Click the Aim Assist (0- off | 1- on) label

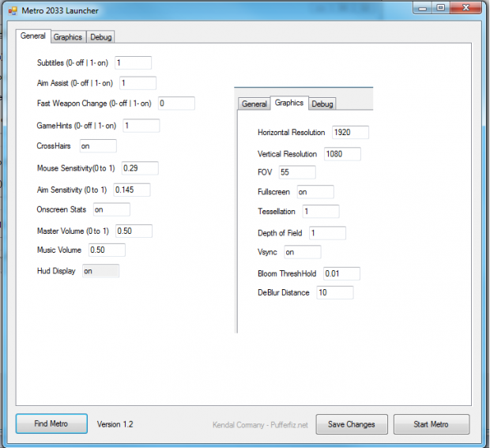(x=75, y=83)
